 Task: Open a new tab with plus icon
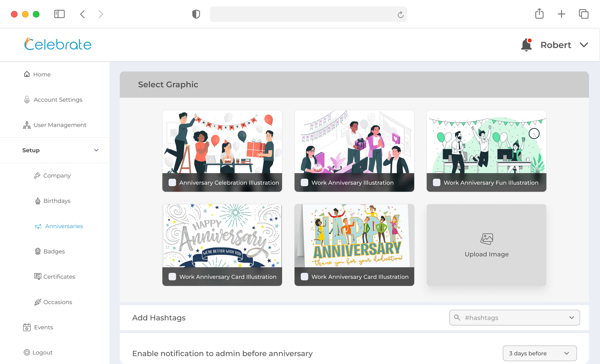coord(561,14)
